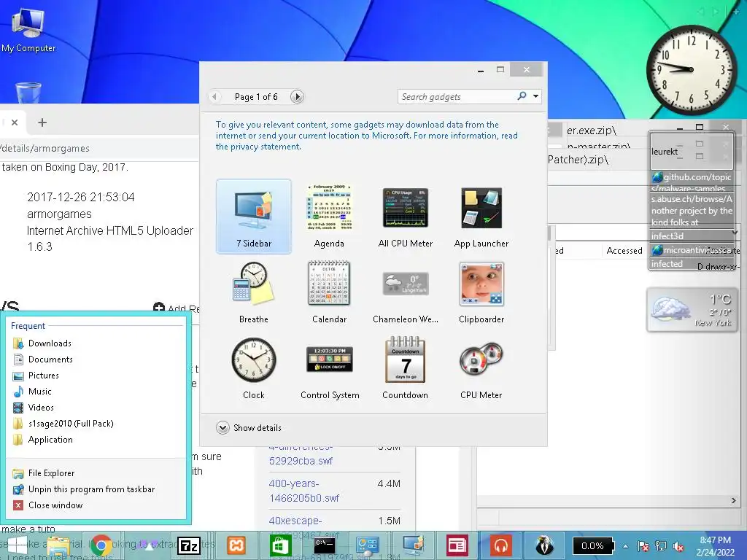This screenshot has width=747, height=560.
Task: Go to next gadget page
Action: click(297, 97)
